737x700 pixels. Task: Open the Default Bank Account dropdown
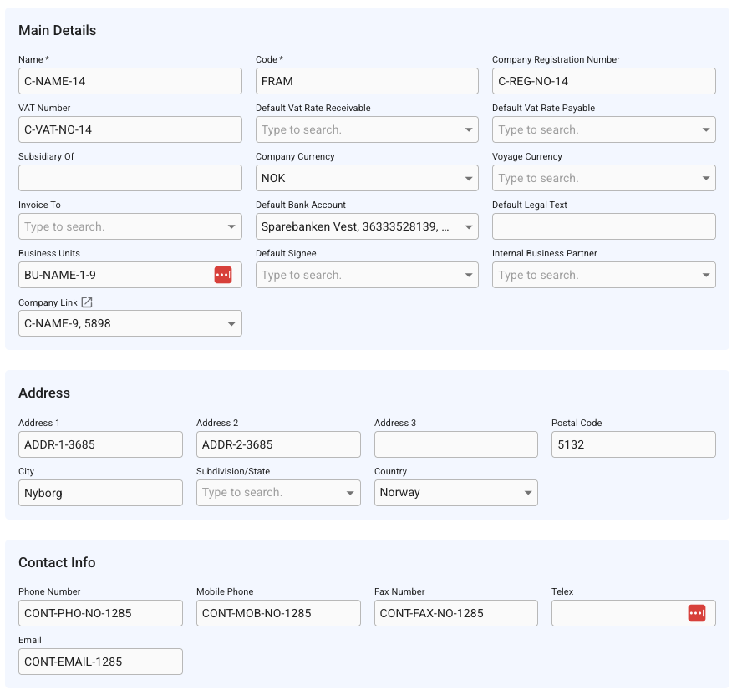(468, 226)
